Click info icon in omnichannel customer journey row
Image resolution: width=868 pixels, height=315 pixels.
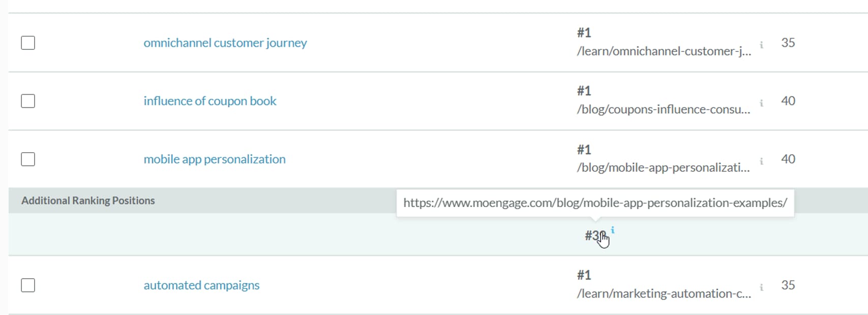(761, 45)
